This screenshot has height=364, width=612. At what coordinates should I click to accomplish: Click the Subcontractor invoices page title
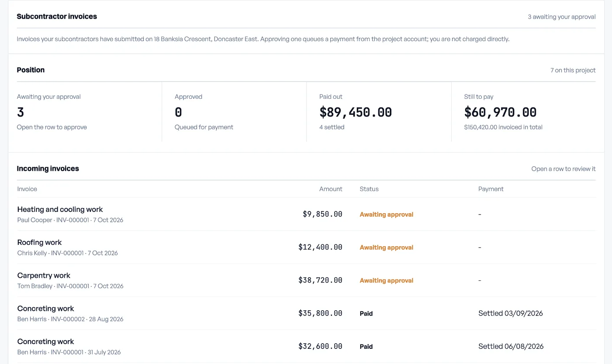(57, 16)
